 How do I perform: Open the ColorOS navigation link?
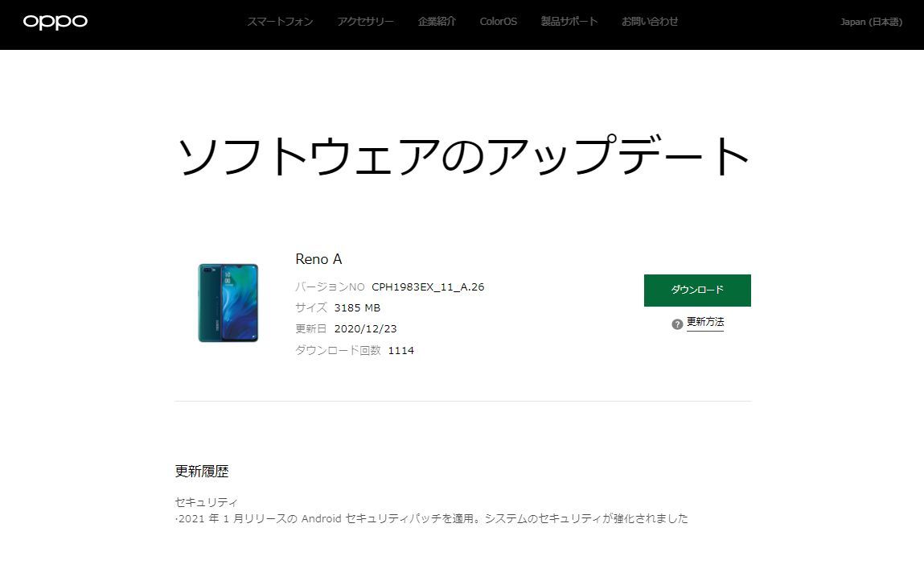(x=498, y=21)
